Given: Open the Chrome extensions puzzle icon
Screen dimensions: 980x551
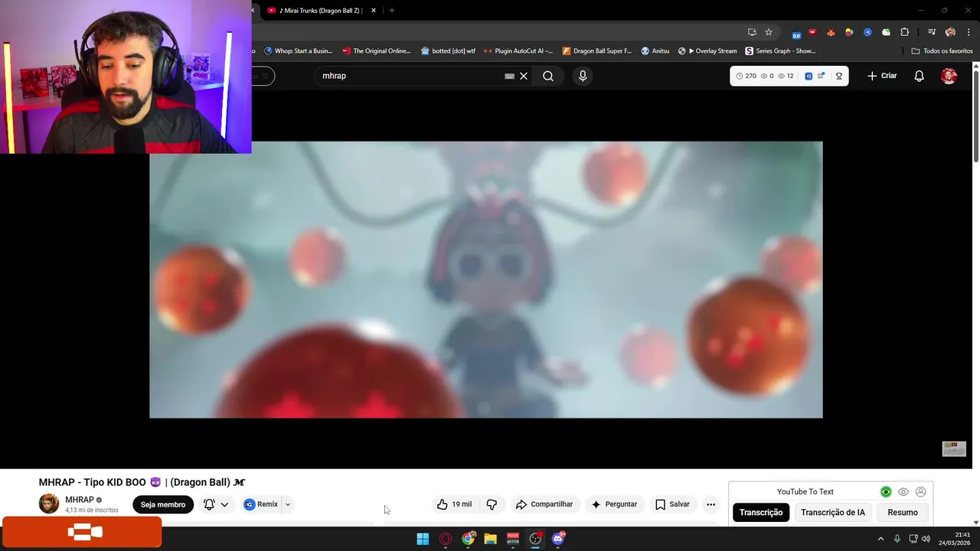Looking at the screenshot, I should (905, 32).
